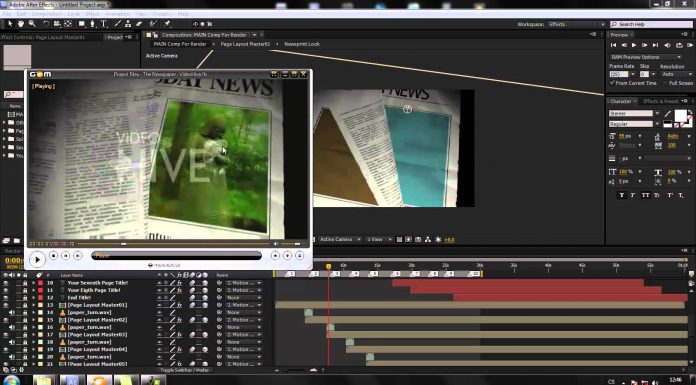
Task: Click the Windows Start button
Action: 12,380
